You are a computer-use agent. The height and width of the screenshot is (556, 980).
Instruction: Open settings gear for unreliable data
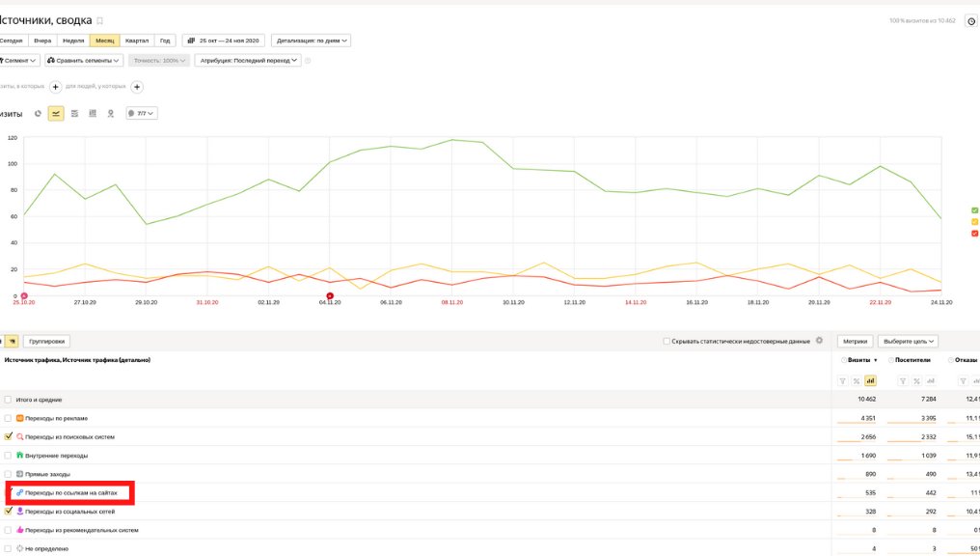tap(819, 341)
